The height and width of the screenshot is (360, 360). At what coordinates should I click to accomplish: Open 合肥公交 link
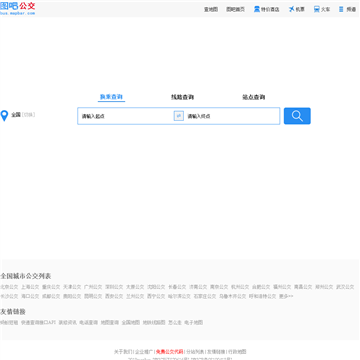click(261, 287)
